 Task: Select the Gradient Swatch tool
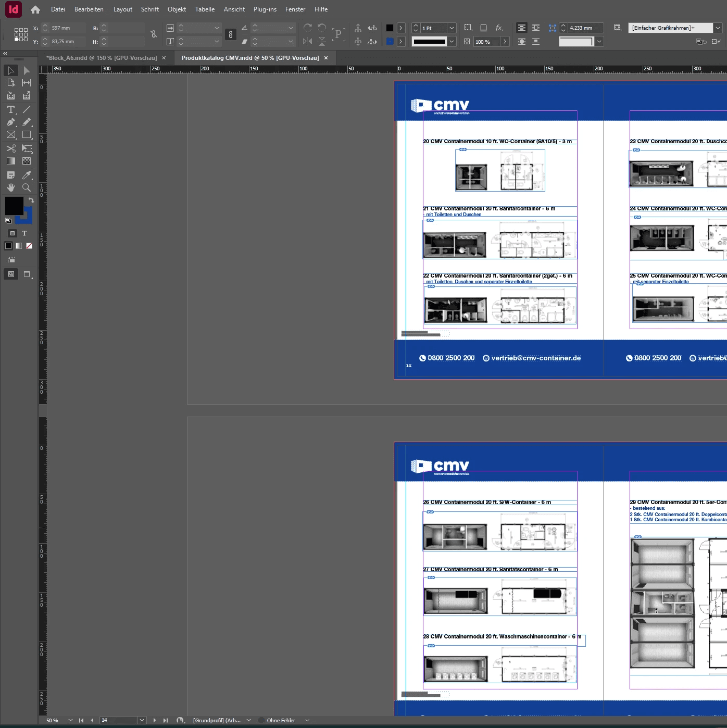[10, 161]
